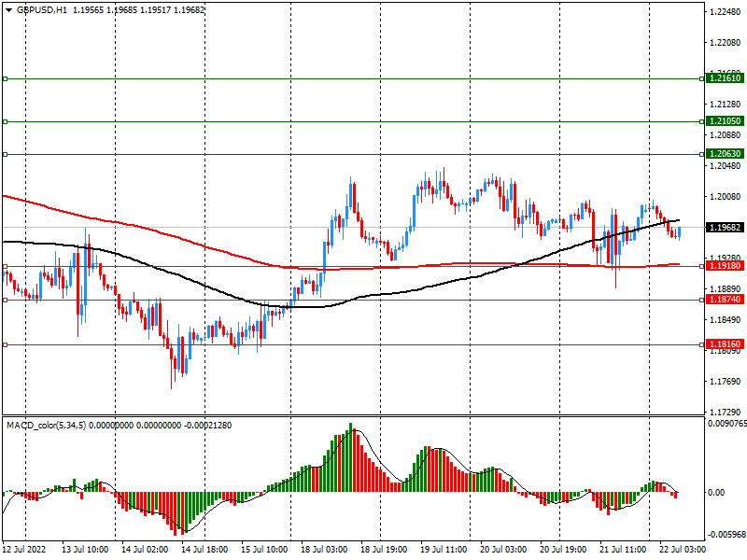
Task: Open the dropdown arrow beside GBPUSD,H1
Action: (x=8, y=9)
